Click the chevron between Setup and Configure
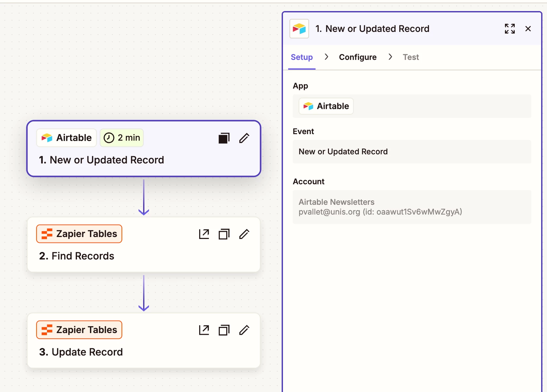 326,57
